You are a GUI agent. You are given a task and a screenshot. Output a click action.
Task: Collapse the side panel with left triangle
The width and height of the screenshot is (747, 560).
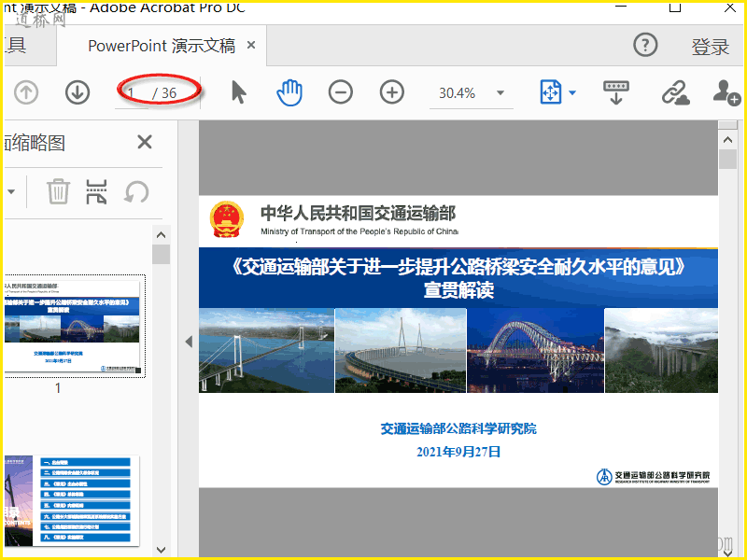click(189, 342)
